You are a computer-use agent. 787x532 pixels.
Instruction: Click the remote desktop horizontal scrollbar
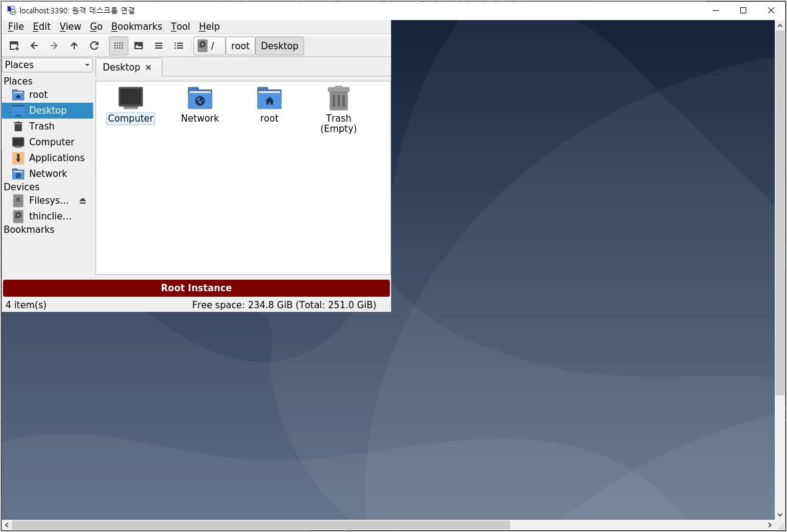tap(261, 525)
